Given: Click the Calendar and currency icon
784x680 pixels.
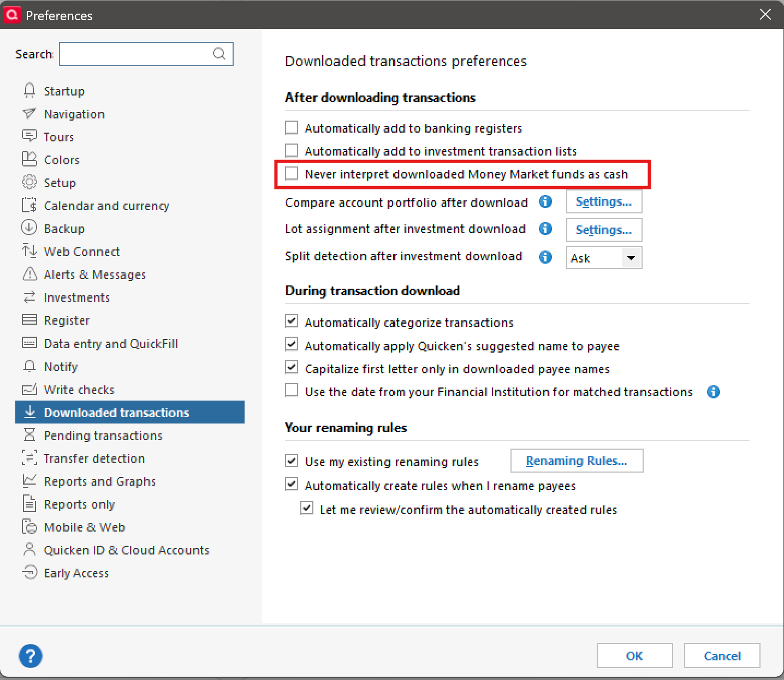Looking at the screenshot, I should click(29, 205).
